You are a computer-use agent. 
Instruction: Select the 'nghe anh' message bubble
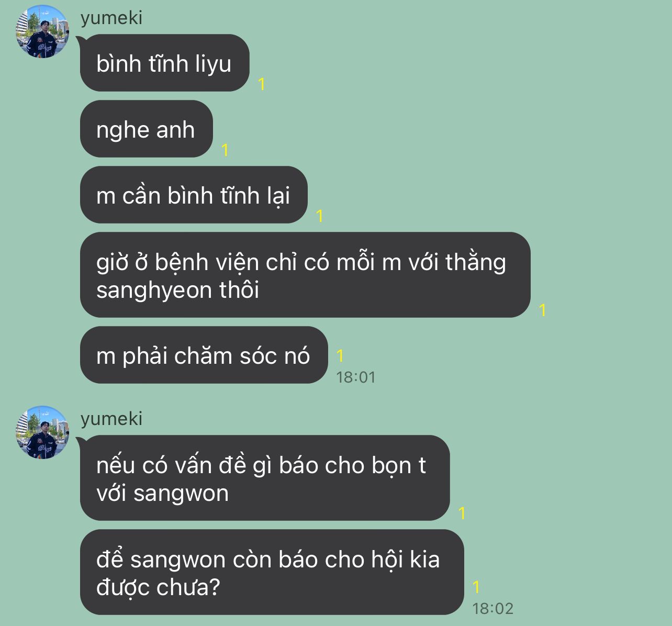(146, 129)
